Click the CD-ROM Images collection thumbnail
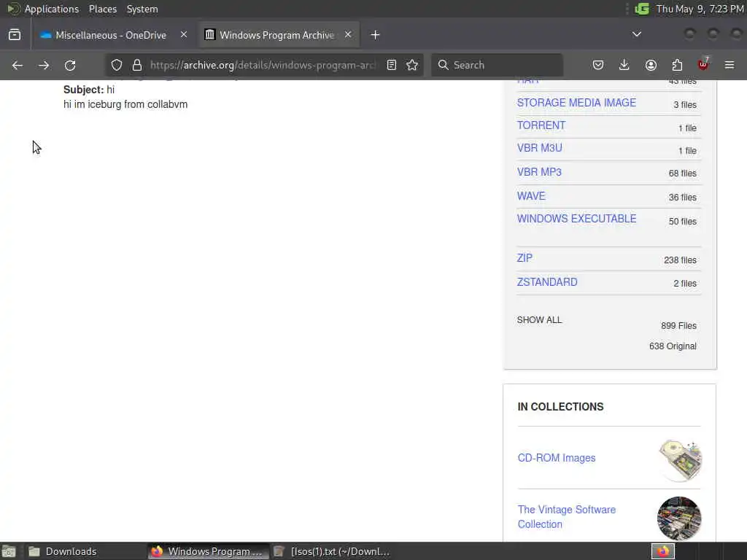Image resolution: width=747 pixels, height=560 pixels. coord(680,460)
